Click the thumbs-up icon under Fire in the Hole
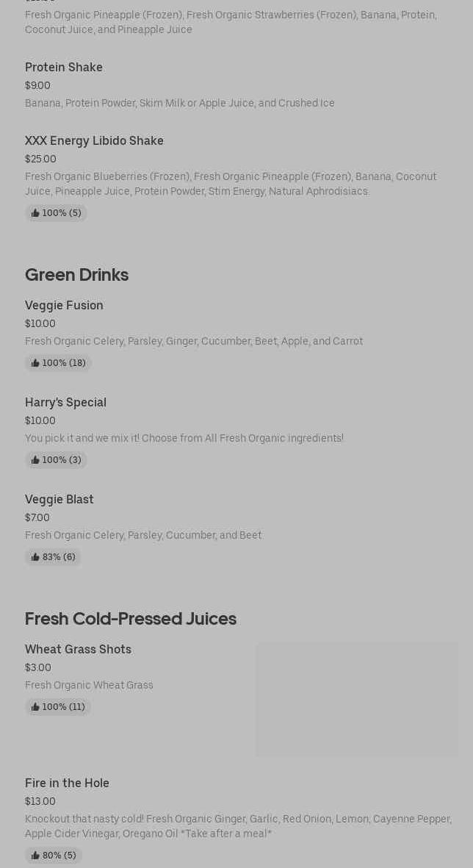Viewport: 473px width, 868px height. [35, 856]
